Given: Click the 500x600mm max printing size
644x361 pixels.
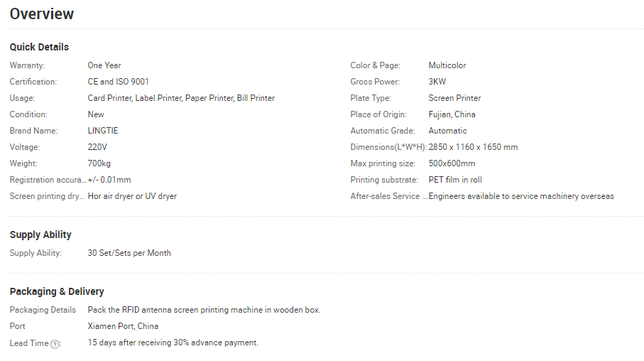Looking at the screenshot, I should pos(452,163).
